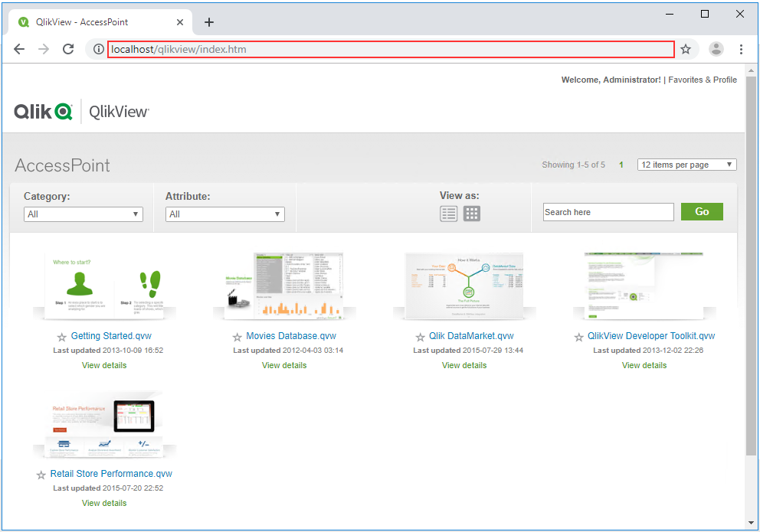View details for Qlik DataMarket.qvw
The image size is (760, 532).
[x=464, y=365]
